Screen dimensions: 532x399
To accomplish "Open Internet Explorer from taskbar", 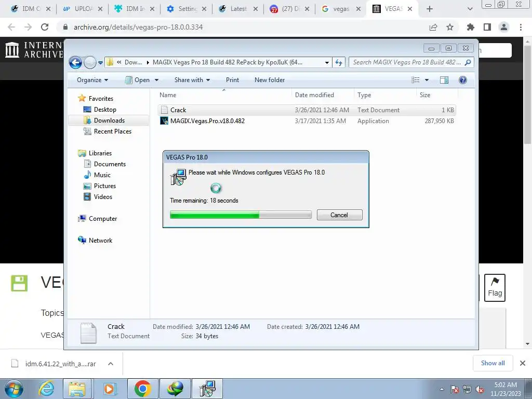I will (x=46, y=389).
